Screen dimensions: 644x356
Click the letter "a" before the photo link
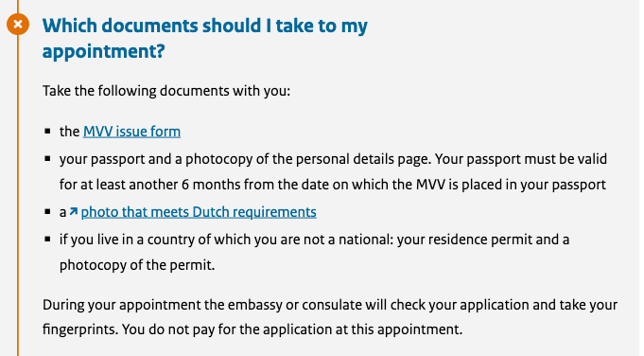pyautogui.click(x=62, y=212)
